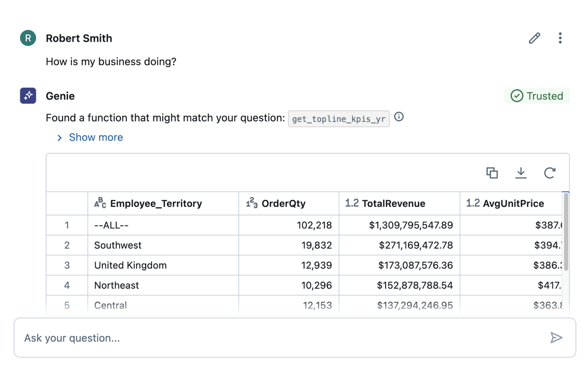The height and width of the screenshot is (371, 588).
Task: Click the Ask your question input field
Action: click(x=281, y=338)
